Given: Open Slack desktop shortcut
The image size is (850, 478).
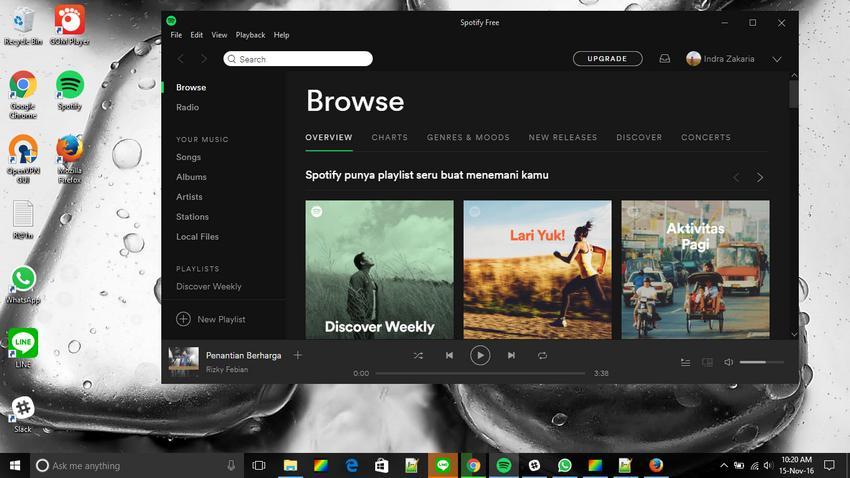Looking at the screenshot, I should pyautogui.click(x=23, y=414).
